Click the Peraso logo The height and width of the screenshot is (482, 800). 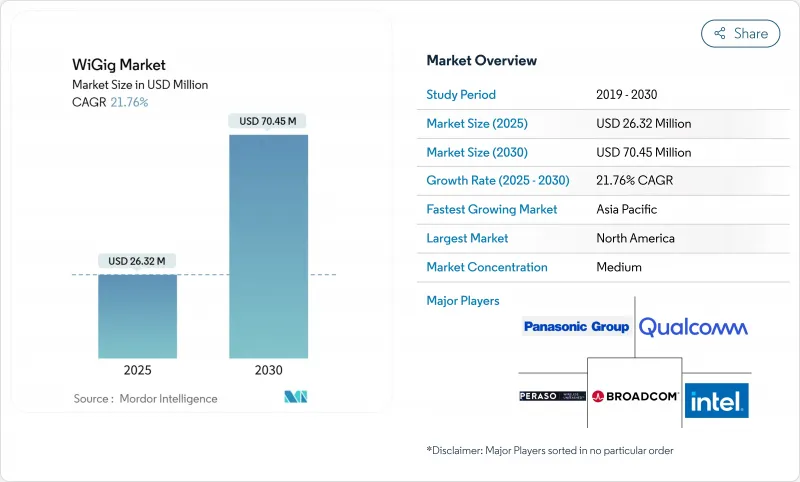pos(552,396)
